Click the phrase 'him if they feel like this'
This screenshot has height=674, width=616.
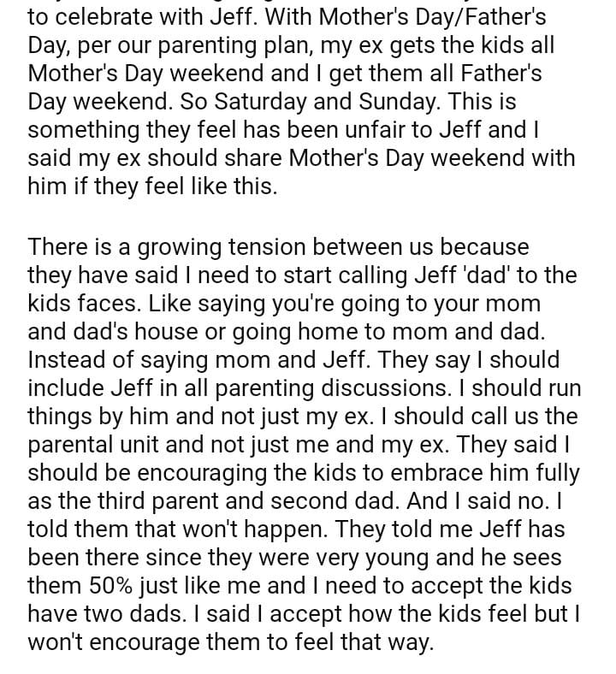(152, 187)
